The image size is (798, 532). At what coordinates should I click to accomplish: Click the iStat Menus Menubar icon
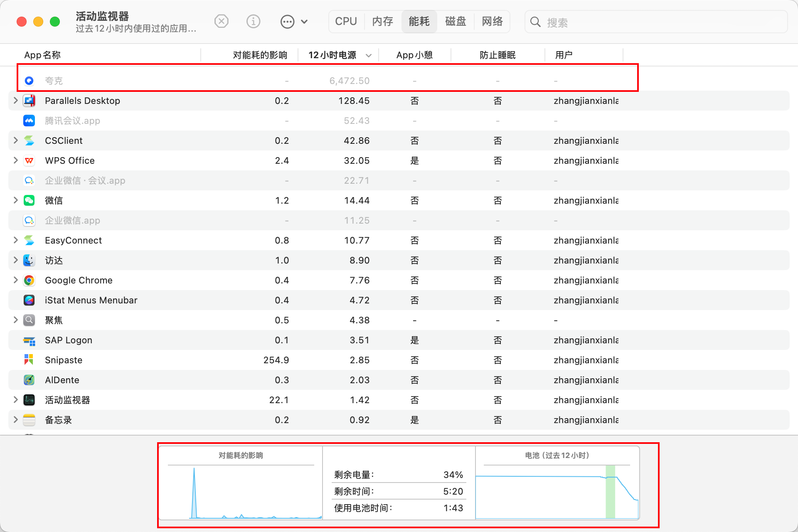[29, 300]
